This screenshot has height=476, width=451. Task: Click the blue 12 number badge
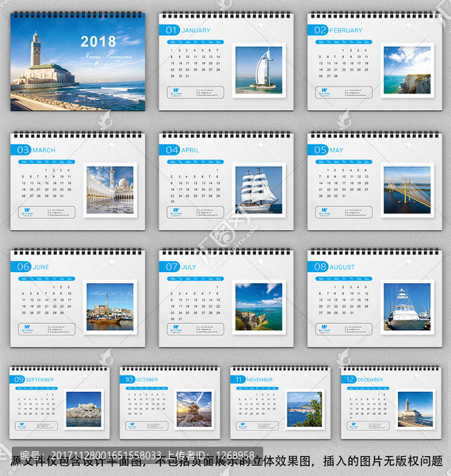(349, 379)
